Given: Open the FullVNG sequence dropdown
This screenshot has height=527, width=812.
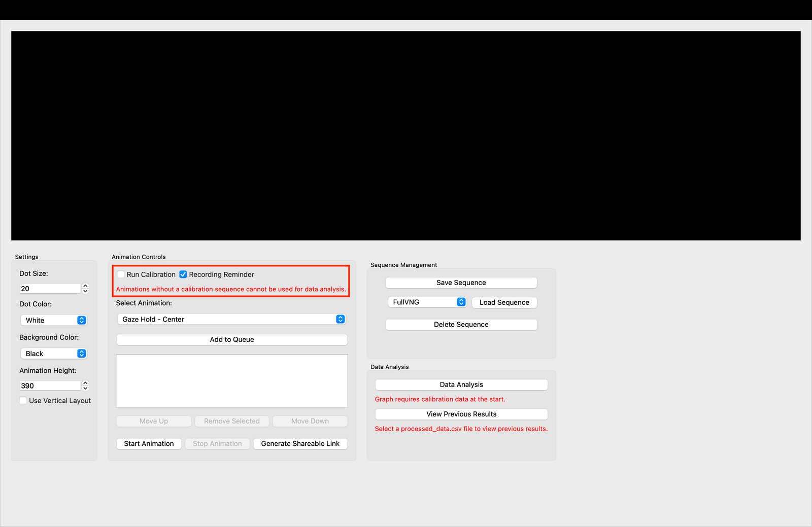Looking at the screenshot, I should tap(461, 302).
